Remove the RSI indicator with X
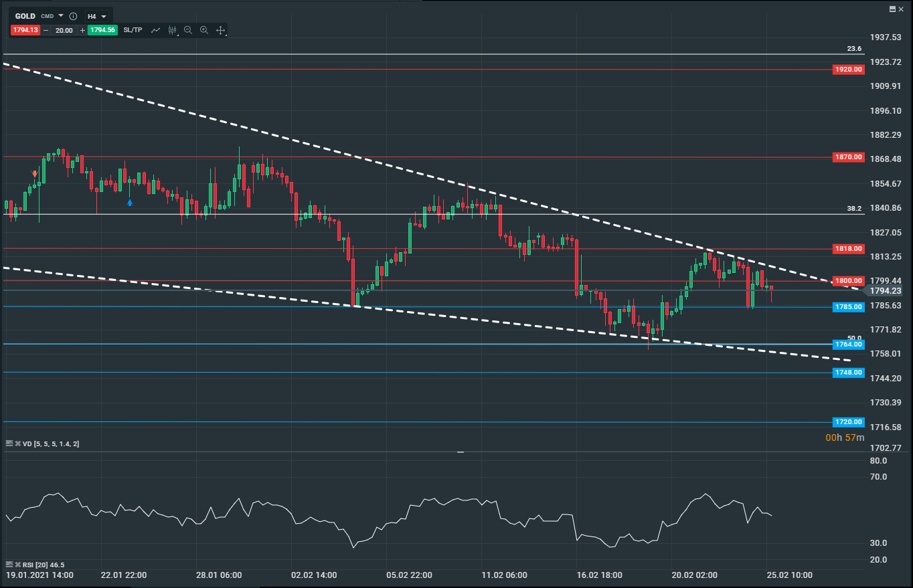The width and height of the screenshot is (913, 588). [x=17, y=565]
